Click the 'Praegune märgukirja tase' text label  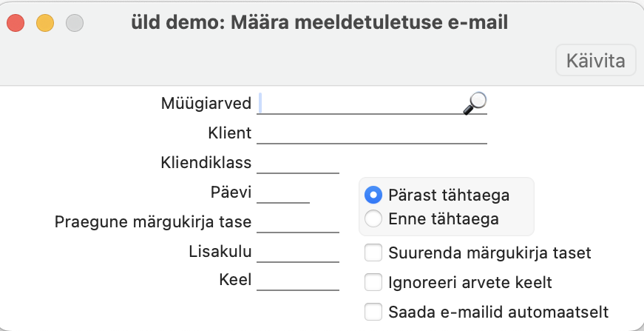153,221
